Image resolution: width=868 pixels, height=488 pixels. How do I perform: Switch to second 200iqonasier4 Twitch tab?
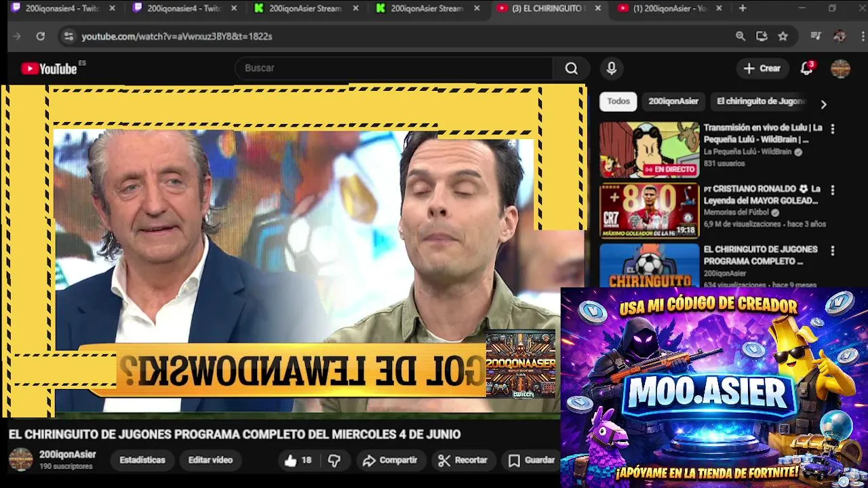[x=178, y=8]
